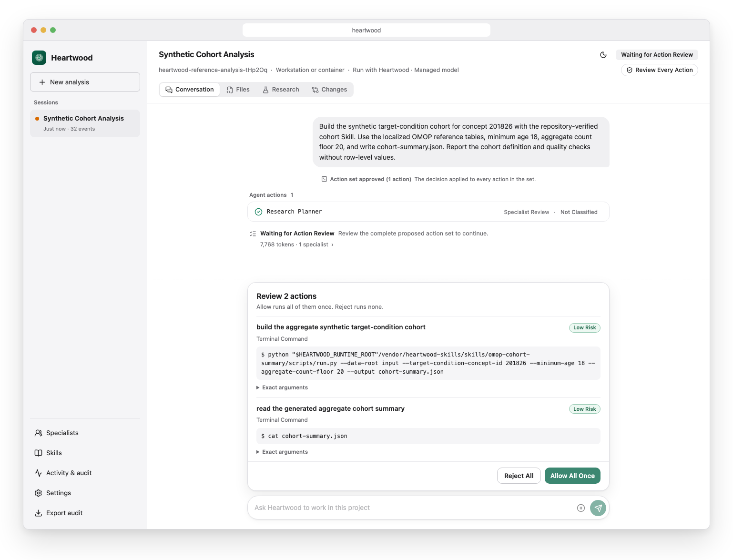Image resolution: width=733 pixels, height=560 pixels.
Task: Click the Settings gear icon
Action: click(x=39, y=493)
